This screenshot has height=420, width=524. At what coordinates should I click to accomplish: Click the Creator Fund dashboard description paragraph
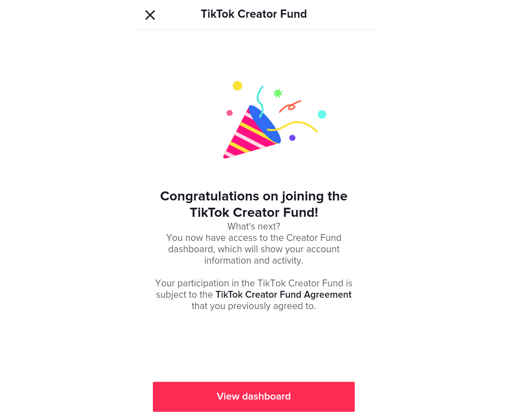(x=254, y=249)
